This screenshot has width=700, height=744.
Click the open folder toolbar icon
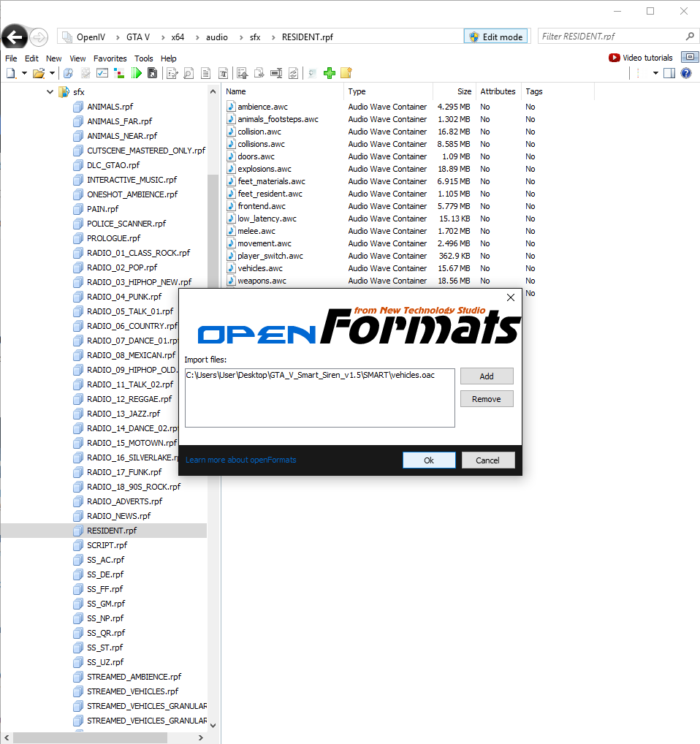[x=39, y=73]
